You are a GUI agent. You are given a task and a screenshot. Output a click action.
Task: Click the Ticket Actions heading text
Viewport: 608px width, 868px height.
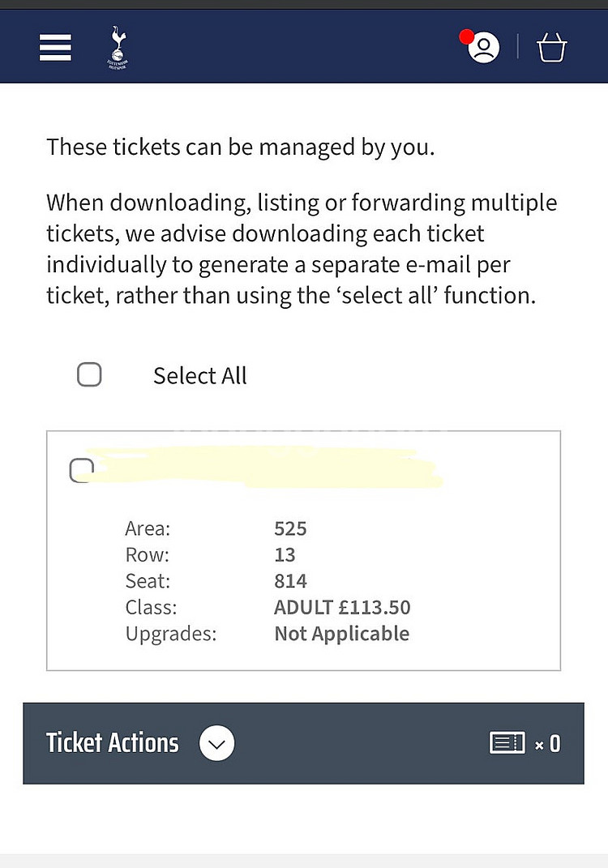[x=113, y=743]
